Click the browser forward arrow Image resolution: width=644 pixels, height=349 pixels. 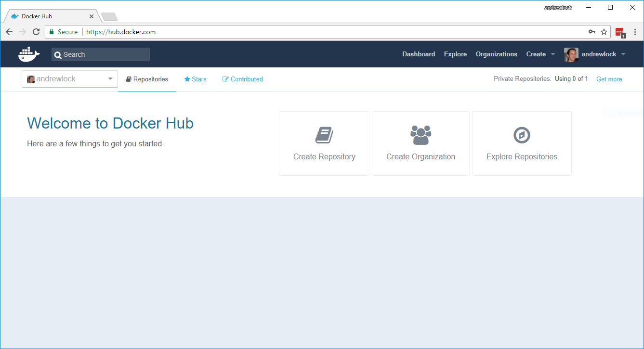point(23,32)
